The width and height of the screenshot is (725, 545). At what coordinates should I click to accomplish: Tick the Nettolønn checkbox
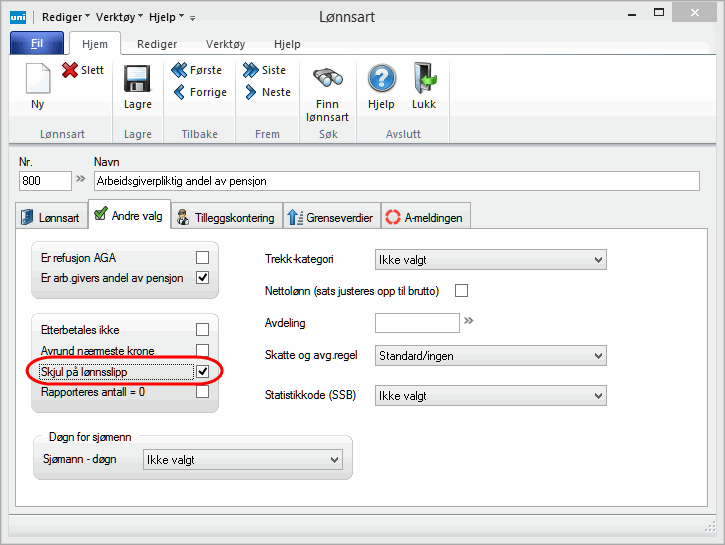pyautogui.click(x=461, y=290)
